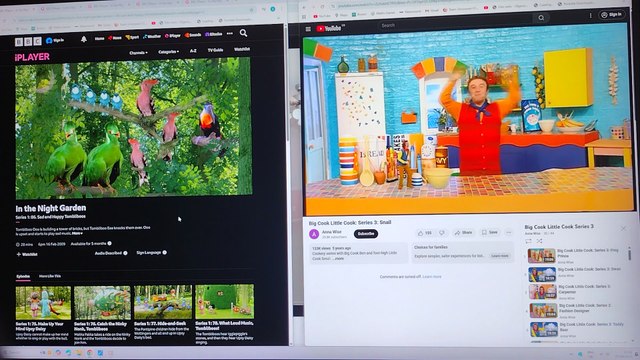This screenshot has width=640, height=360.
Task: Click Learn more in Choices for families
Action: (500, 256)
